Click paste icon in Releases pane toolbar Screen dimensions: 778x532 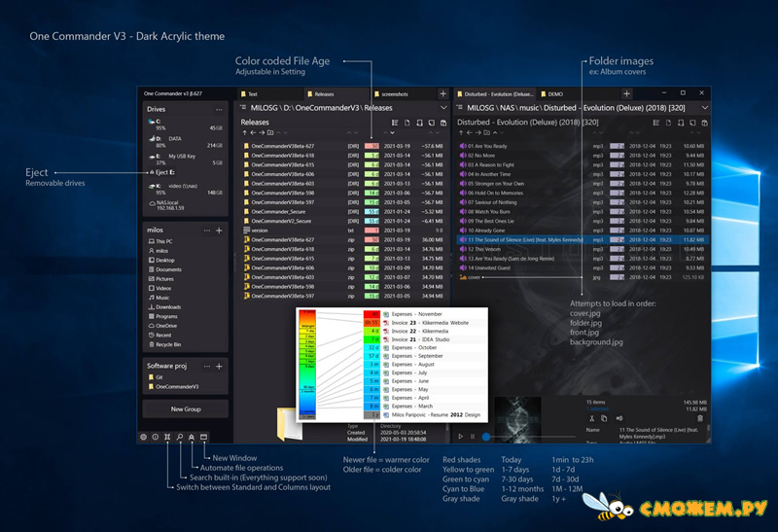(x=443, y=123)
